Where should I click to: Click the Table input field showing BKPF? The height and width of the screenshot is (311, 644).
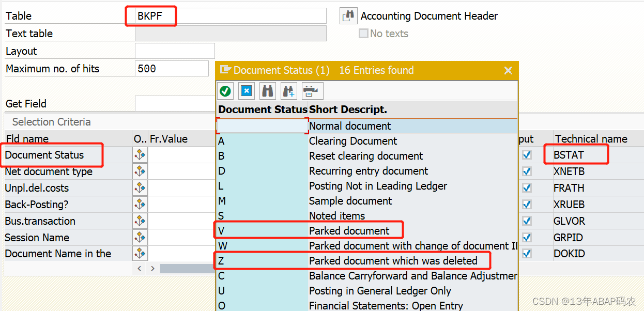[230, 16]
